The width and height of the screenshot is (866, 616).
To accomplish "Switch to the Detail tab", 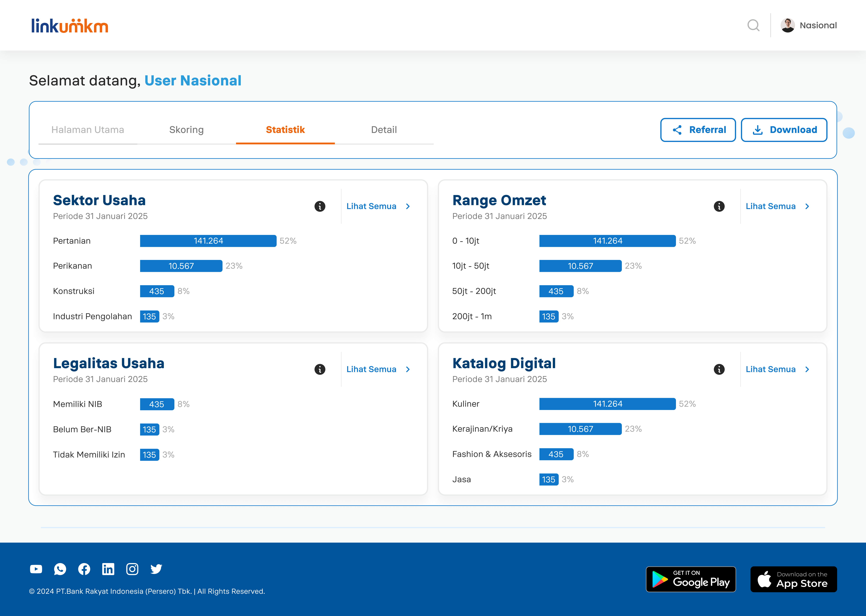I will click(x=384, y=130).
